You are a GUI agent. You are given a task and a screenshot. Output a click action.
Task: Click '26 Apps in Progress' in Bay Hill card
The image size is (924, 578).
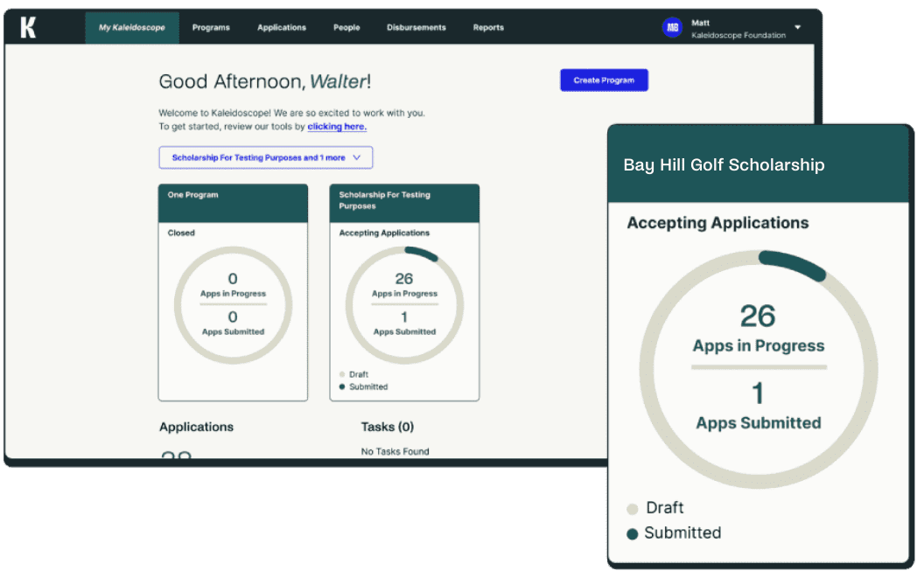[759, 328]
